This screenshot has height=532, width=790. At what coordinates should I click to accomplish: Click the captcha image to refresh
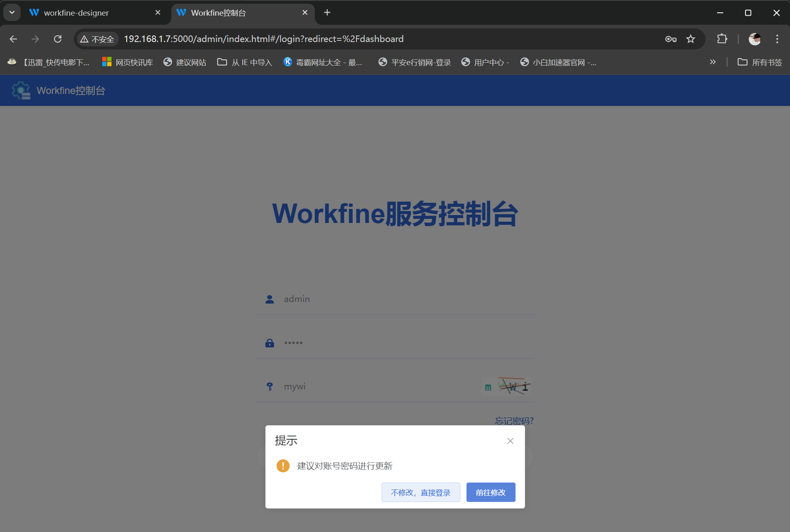click(507, 387)
